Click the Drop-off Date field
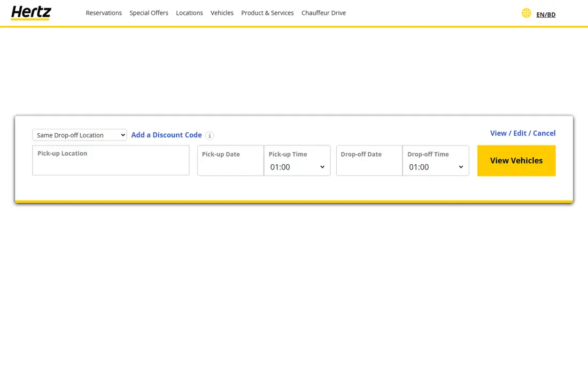 369,160
